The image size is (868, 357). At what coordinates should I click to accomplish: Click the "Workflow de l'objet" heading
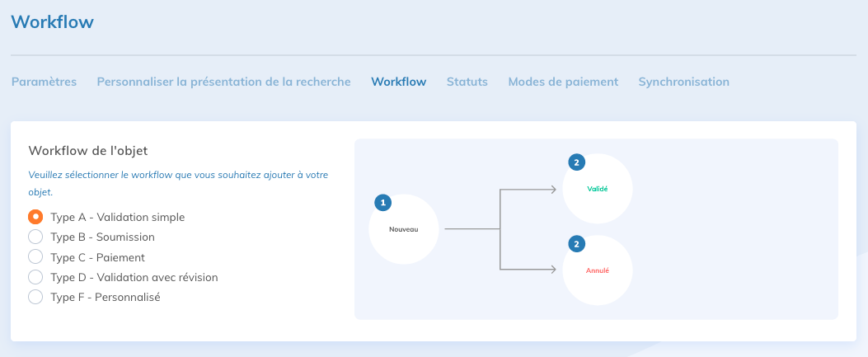tap(88, 151)
